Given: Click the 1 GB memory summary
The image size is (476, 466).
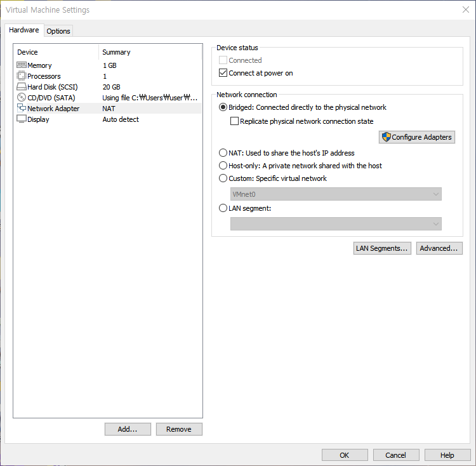Looking at the screenshot, I should (x=110, y=65).
